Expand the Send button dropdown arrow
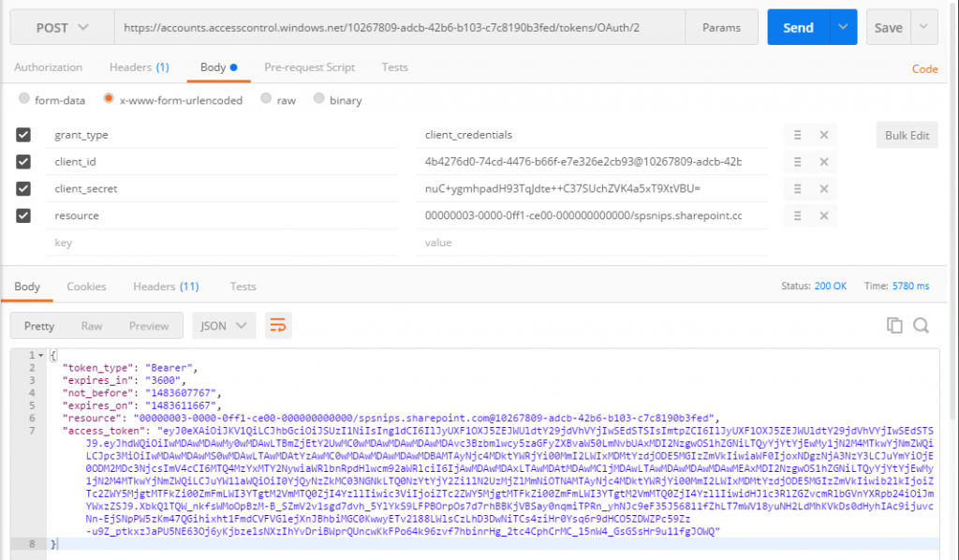 [843, 28]
